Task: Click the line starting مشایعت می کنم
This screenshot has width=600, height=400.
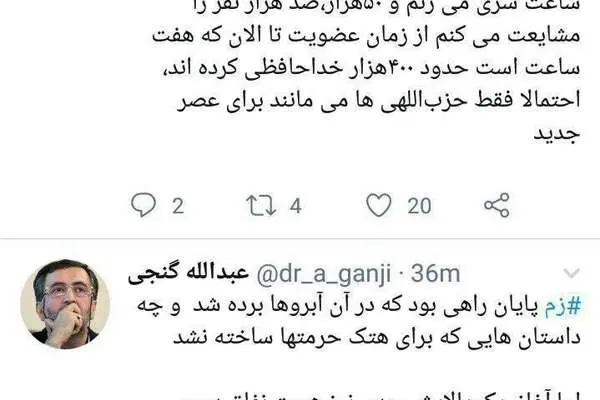Action: click(x=366, y=36)
